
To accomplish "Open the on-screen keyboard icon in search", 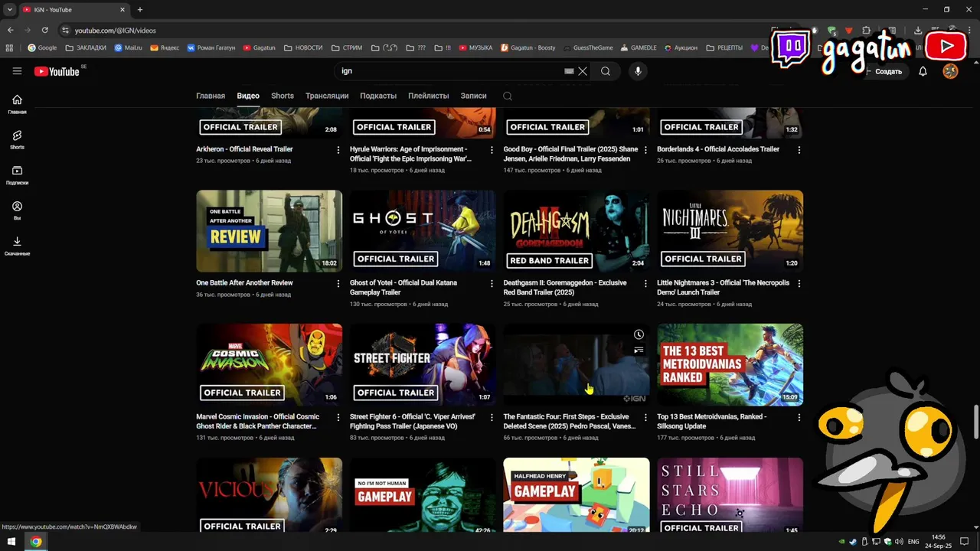I will pos(569,71).
